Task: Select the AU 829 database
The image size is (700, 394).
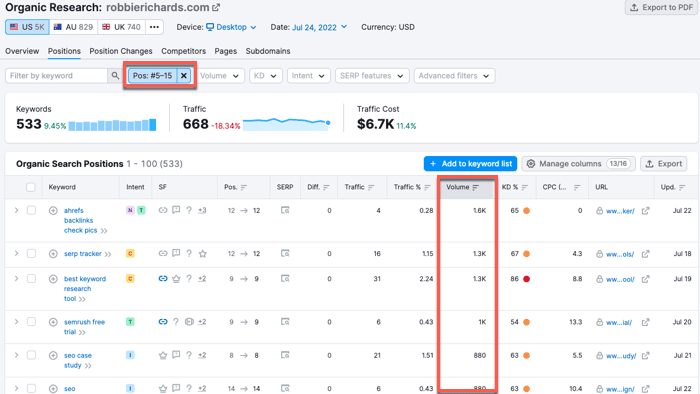Action: tap(73, 27)
